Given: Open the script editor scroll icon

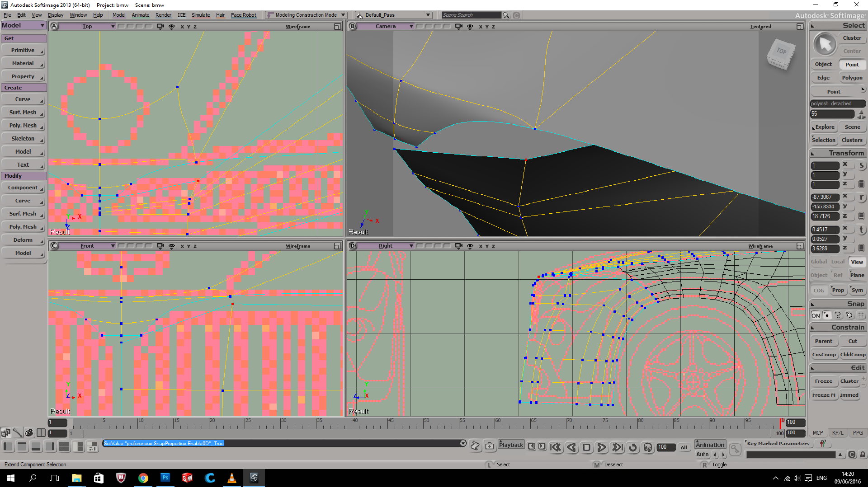Looking at the screenshot, I should (x=475, y=446).
